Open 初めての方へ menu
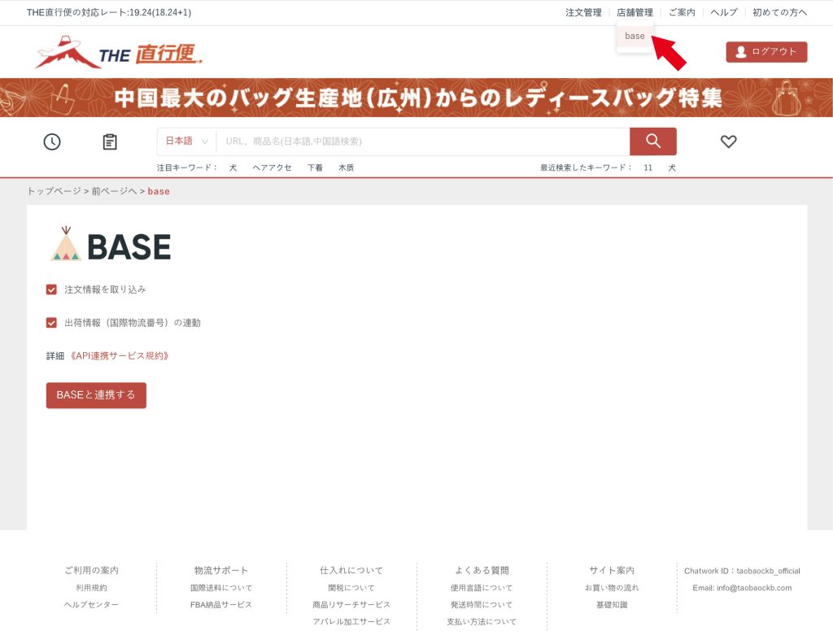 tap(779, 12)
